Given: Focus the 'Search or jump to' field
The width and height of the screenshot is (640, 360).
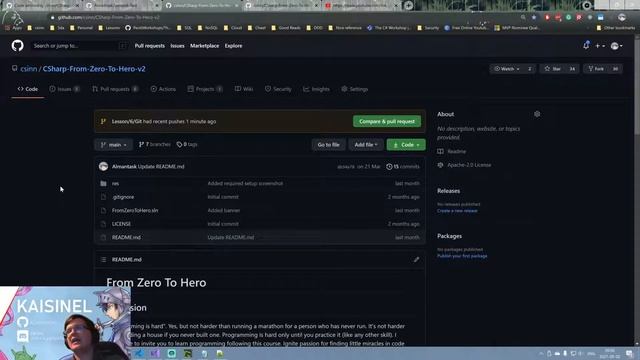Looking at the screenshot, I should click(x=80, y=46).
